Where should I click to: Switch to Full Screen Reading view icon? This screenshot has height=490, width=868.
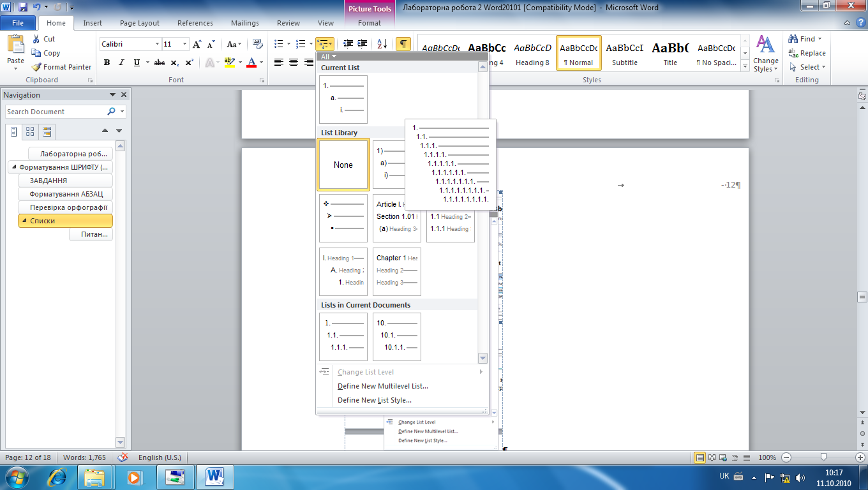point(713,457)
